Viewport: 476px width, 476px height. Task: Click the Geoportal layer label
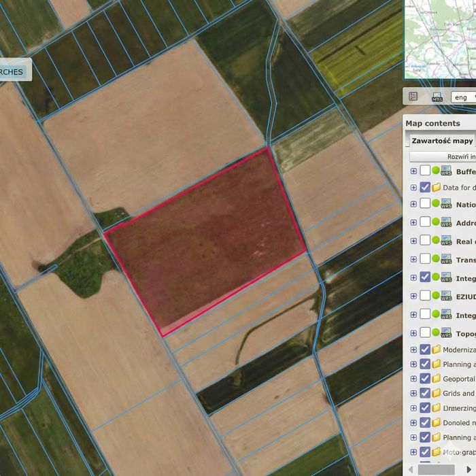(x=459, y=379)
